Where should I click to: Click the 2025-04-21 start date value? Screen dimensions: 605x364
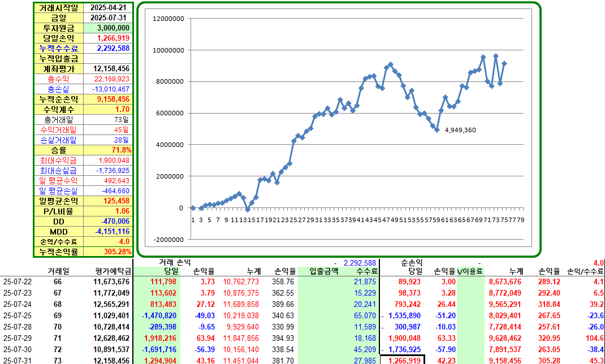tap(108, 8)
